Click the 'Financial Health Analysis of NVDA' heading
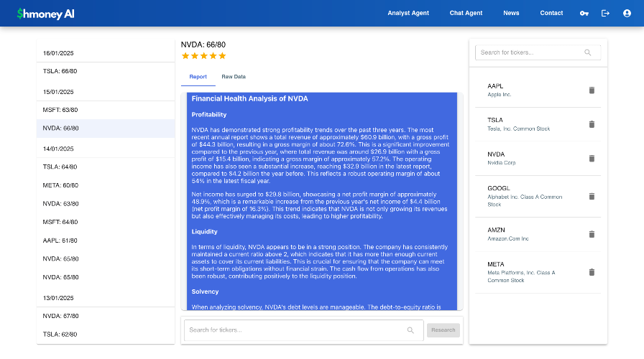Viewport: 644px width, 359px height. [249, 99]
